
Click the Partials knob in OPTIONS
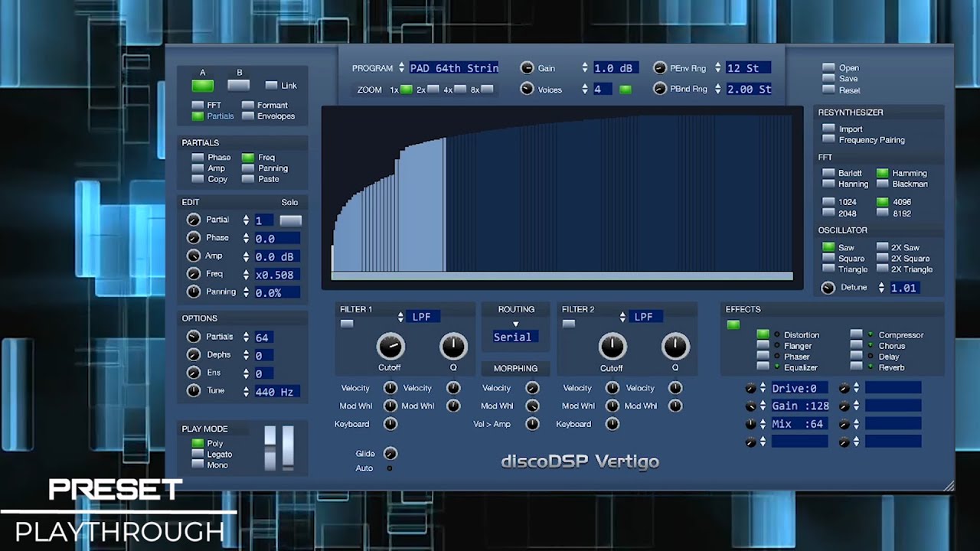[194, 337]
